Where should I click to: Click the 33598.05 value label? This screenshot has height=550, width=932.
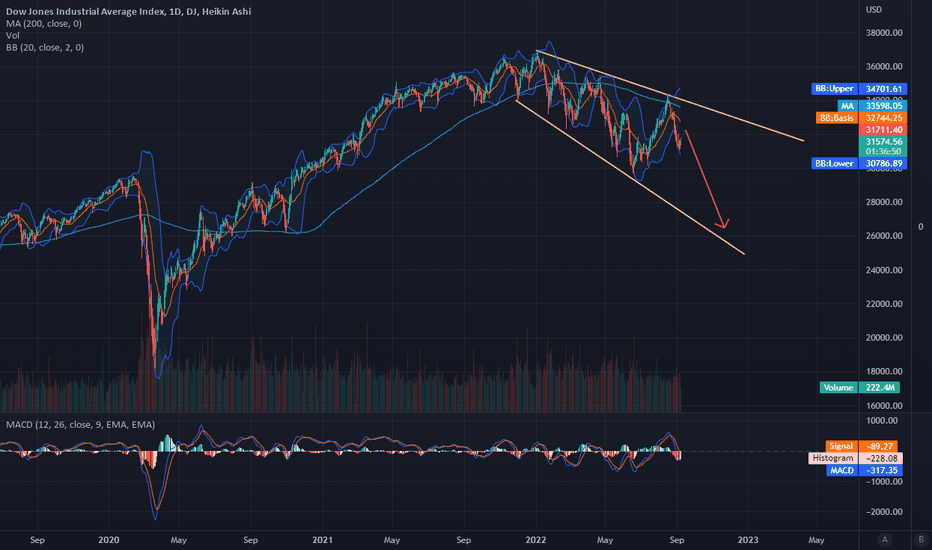click(x=883, y=106)
